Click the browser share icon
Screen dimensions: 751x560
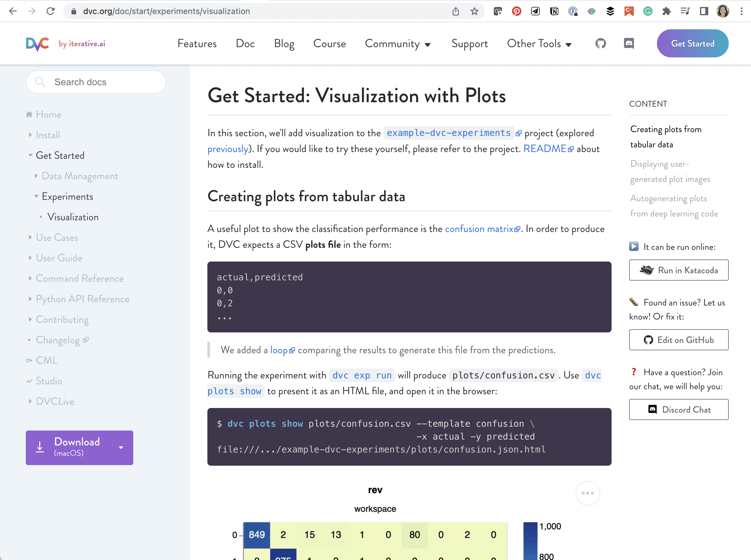pyautogui.click(x=455, y=11)
